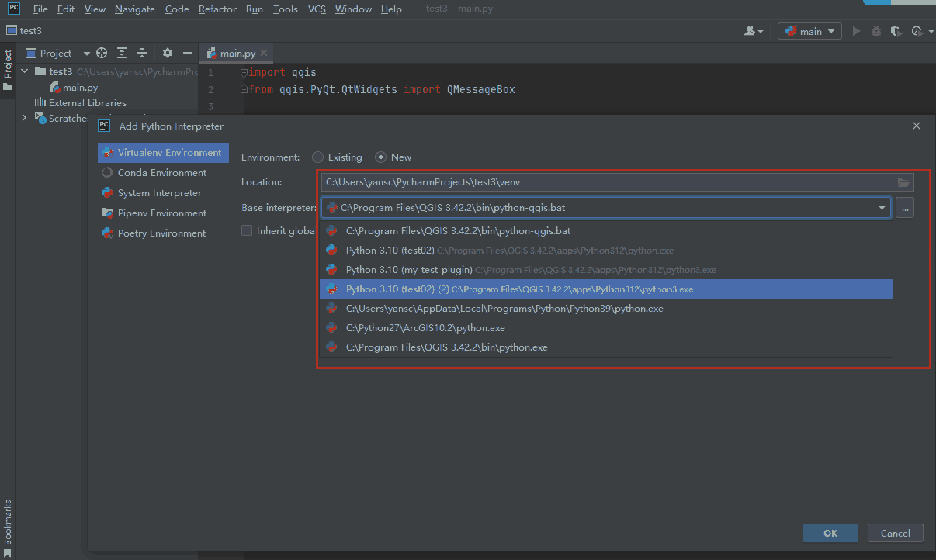The image size is (936, 560).
Task: Click the Debug bug icon
Action: tap(876, 31)
